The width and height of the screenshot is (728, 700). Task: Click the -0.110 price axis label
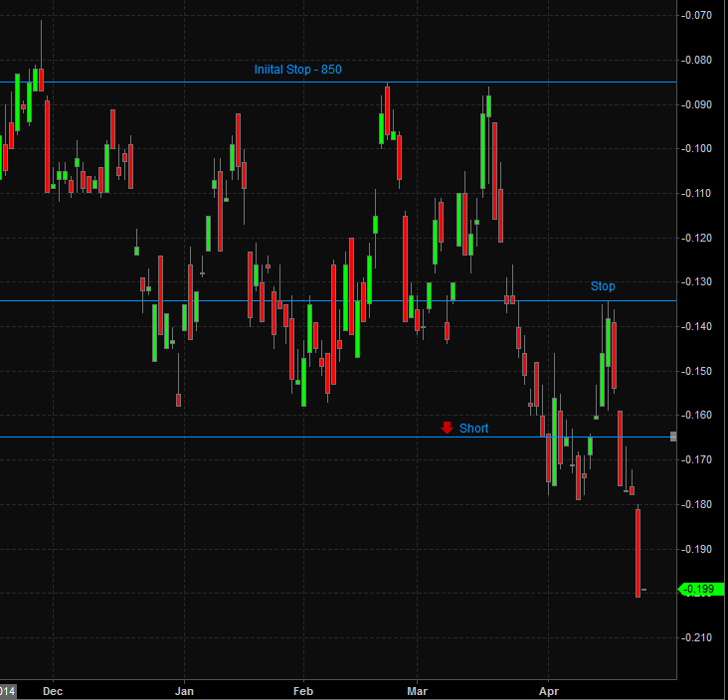click(x=696, y=193)
